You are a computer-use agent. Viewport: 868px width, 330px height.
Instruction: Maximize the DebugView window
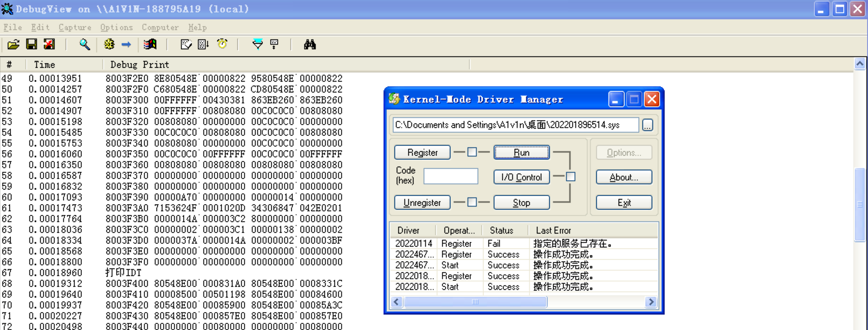(x=840, y=9)
